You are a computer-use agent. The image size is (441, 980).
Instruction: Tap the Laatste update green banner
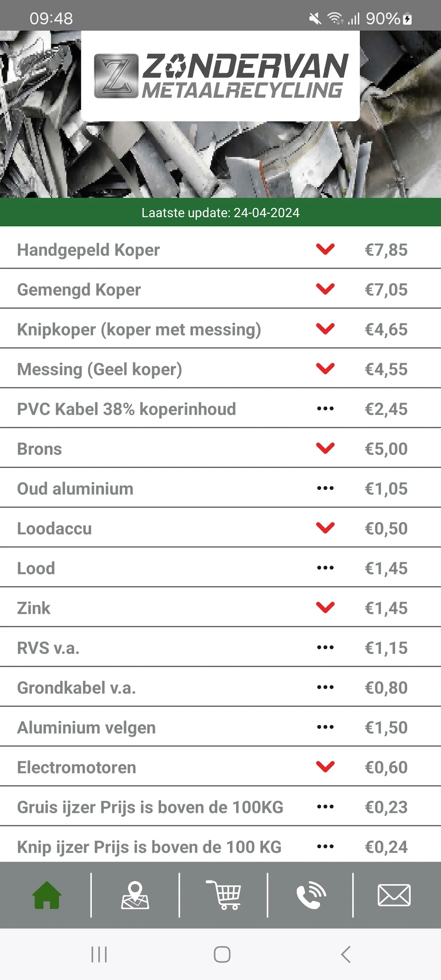[220, 212]
